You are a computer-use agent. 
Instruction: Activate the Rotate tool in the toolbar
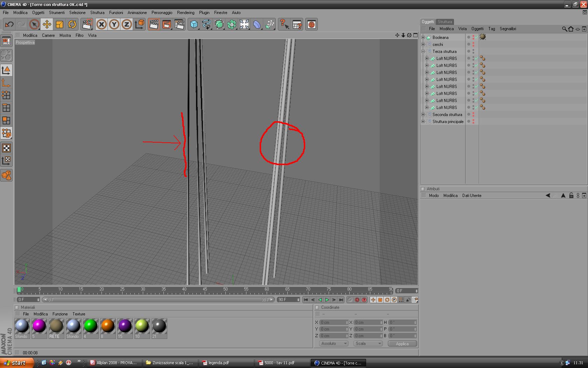(72, 24)
